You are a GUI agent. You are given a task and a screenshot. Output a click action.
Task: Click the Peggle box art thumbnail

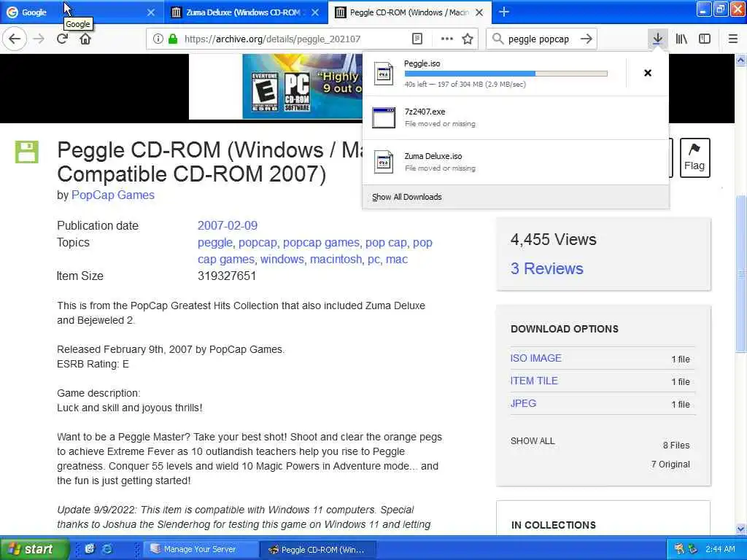[302, 86]
